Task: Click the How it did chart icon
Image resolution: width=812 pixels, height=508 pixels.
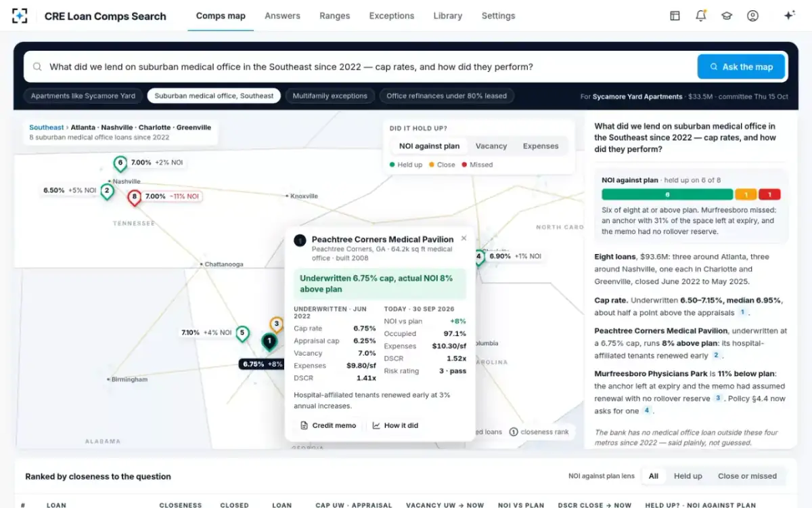Action: pos(376,425)
